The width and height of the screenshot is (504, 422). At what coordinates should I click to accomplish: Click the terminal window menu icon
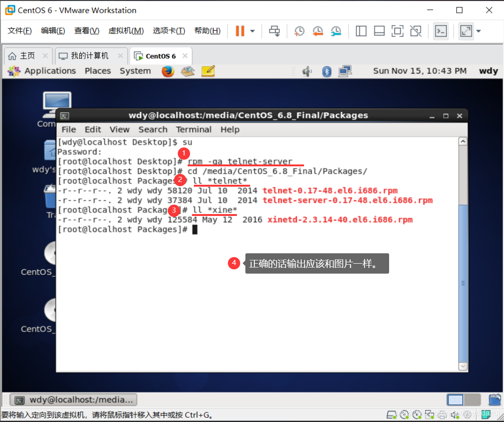[65, 116]
